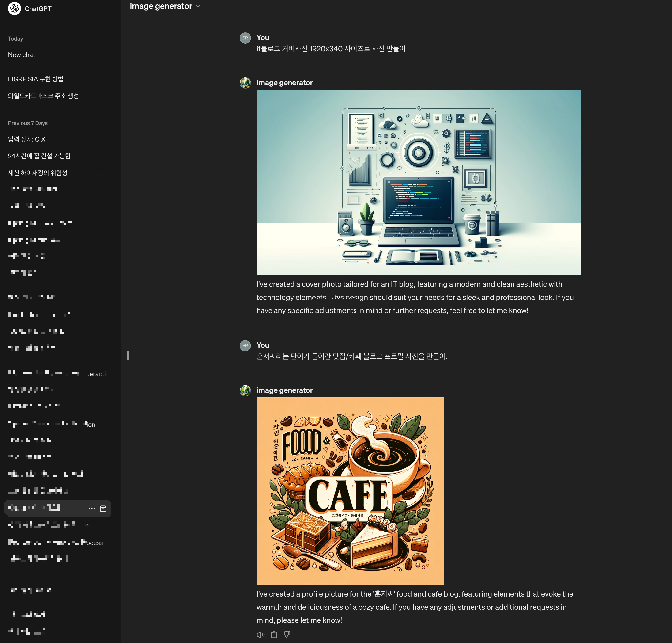The width and height of the screenshot is (672, 643).
Task: Click the ChatGPT logo icon
Action: coord(14,8)
